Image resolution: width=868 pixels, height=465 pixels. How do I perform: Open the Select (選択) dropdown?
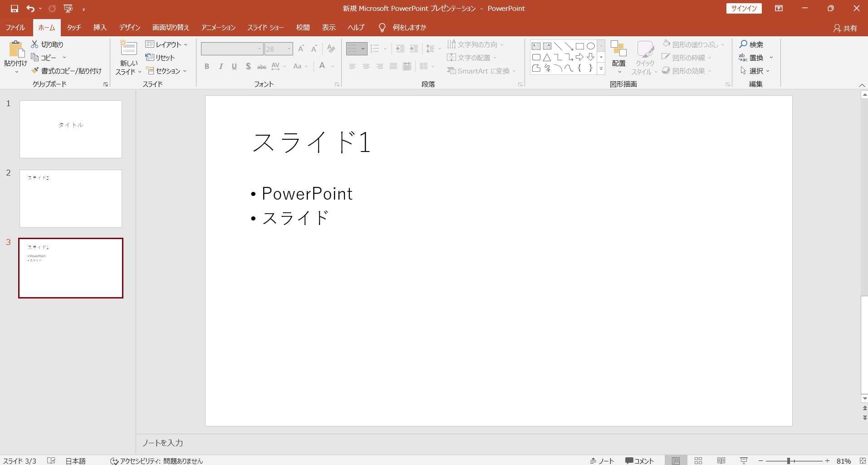pos(755,71)
